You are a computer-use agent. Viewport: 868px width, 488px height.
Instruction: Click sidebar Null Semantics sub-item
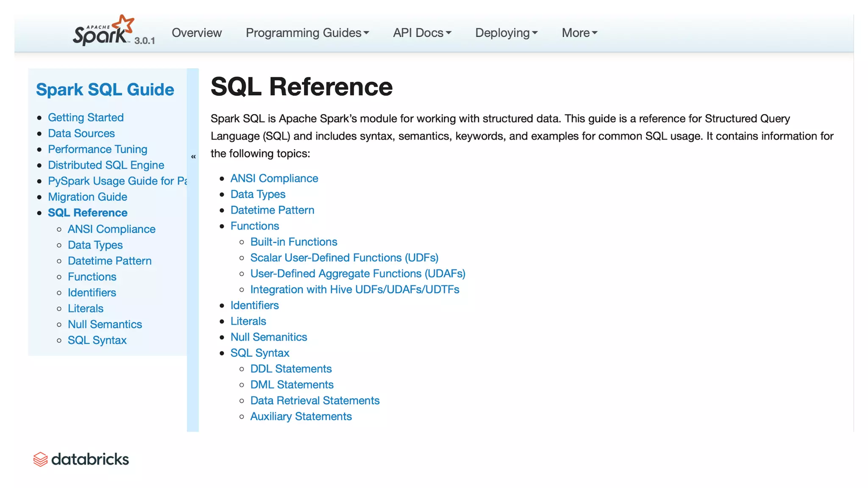(x=105, y=324)
